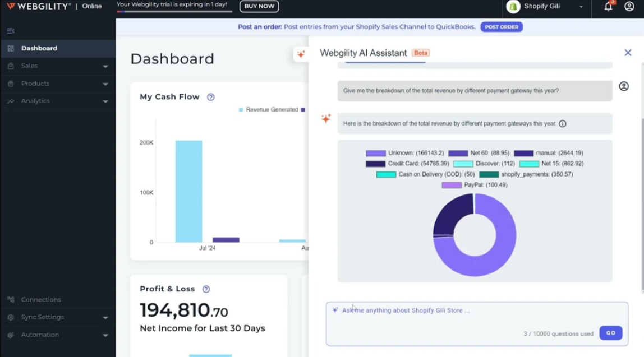
Task: Click the 194,810.70 net income value
Action: click(x=183, y=310)
